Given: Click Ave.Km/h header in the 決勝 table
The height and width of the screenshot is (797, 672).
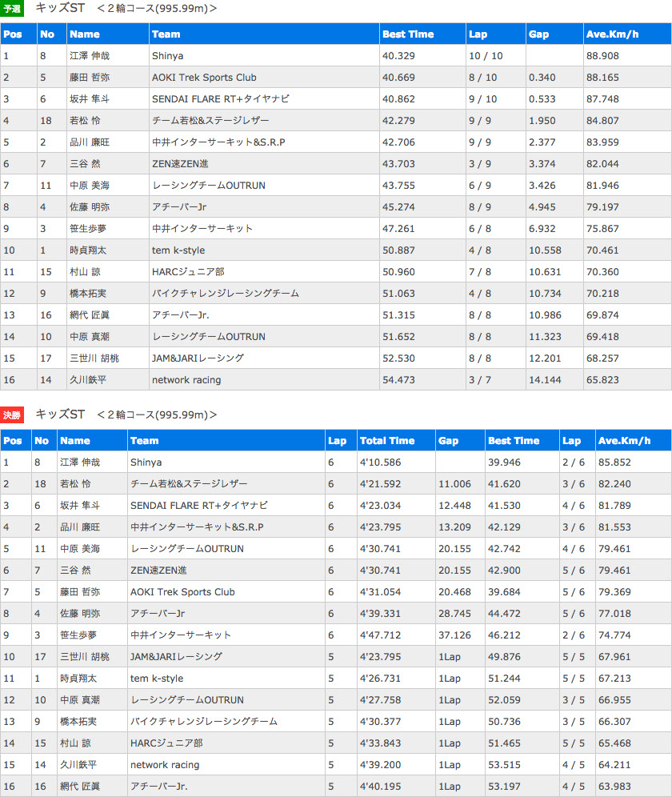Looking at the screenshot, I should [x=624, y=441].
